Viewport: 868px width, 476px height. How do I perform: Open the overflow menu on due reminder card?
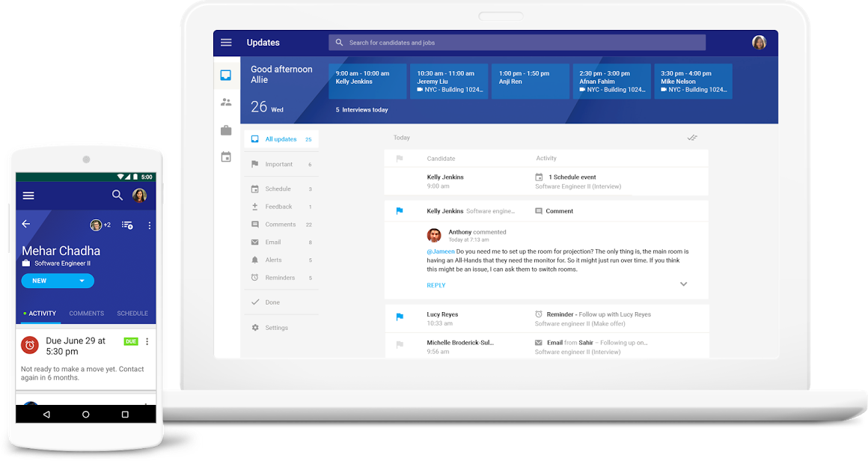[147, 341]
